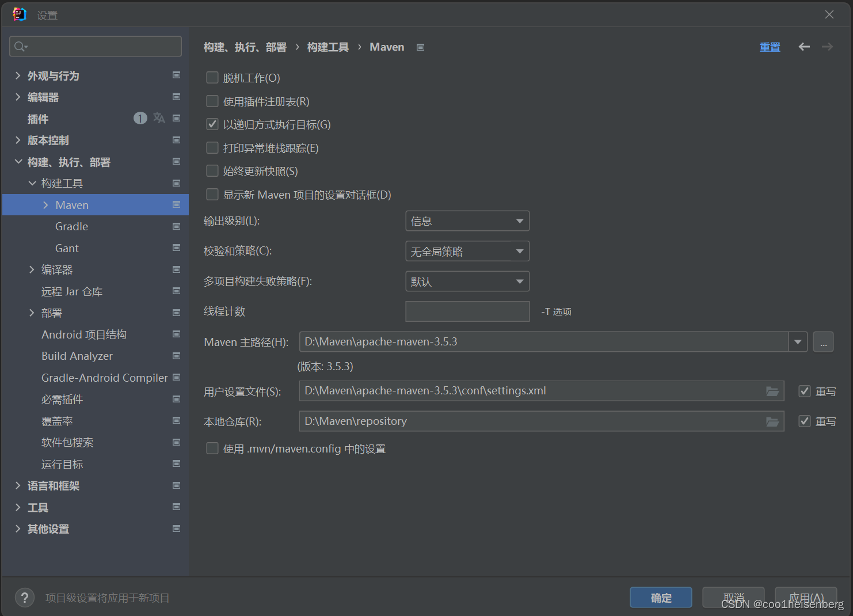
Task: Uncheck 重写 checkbox for 用户设置文件
Action: pos(805,391)
